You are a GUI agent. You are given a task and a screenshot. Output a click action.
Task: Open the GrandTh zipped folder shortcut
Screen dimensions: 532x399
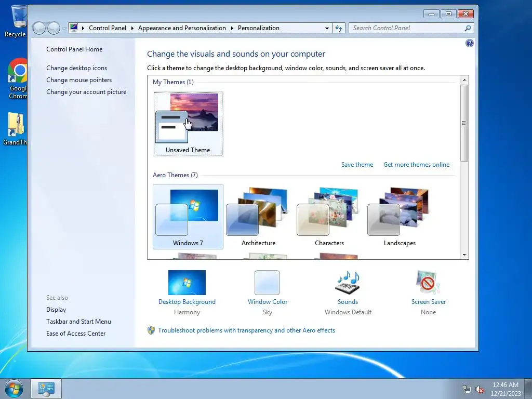16,129
